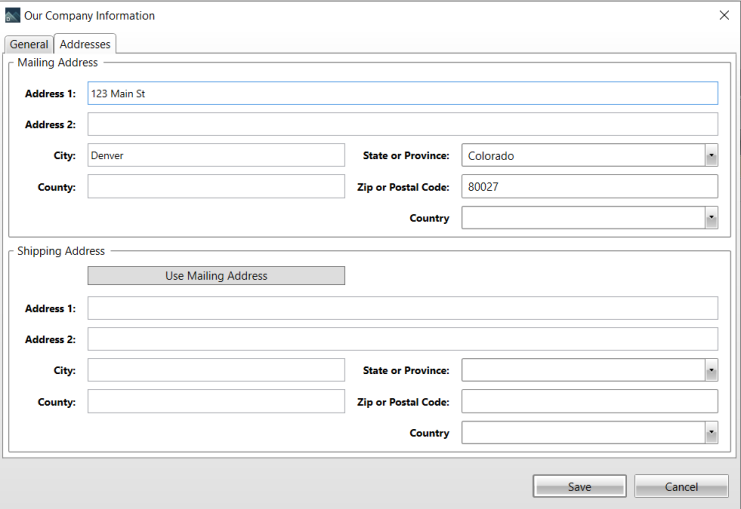The height and width of the screenshot is (509, 741).
Task: Click the mailing Address 2 field
Action: click(403, 124)
